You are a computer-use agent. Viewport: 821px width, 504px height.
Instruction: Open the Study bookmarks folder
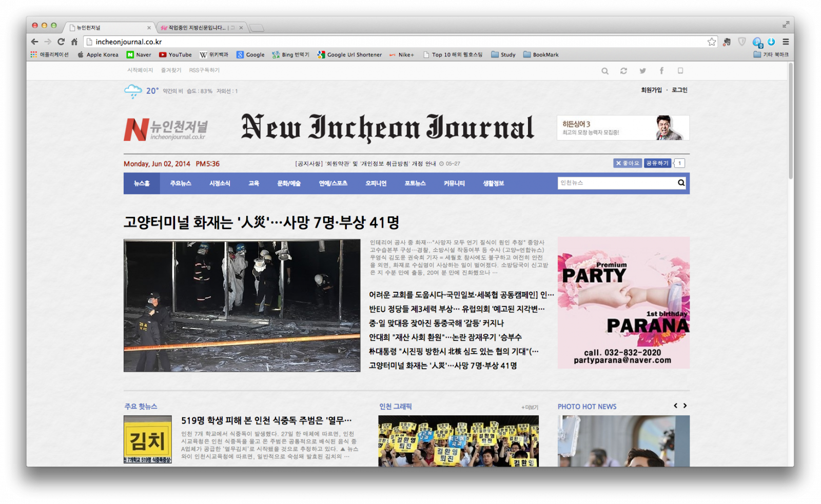click(503, 55)
